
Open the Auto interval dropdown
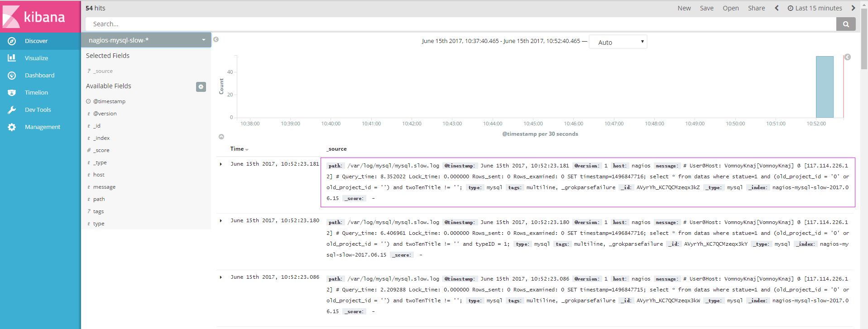click(618, 42)
